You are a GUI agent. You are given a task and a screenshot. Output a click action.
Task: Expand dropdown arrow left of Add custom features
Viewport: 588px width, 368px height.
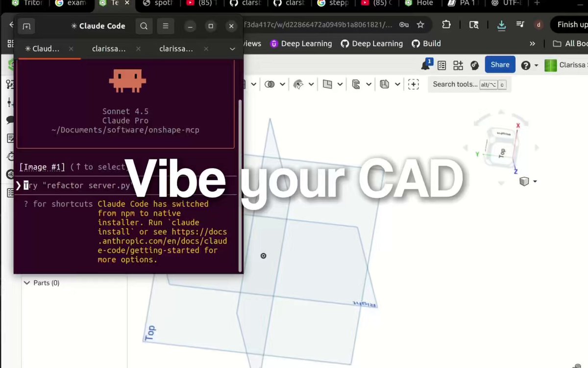pyautogui.click(x=397, y=84)
